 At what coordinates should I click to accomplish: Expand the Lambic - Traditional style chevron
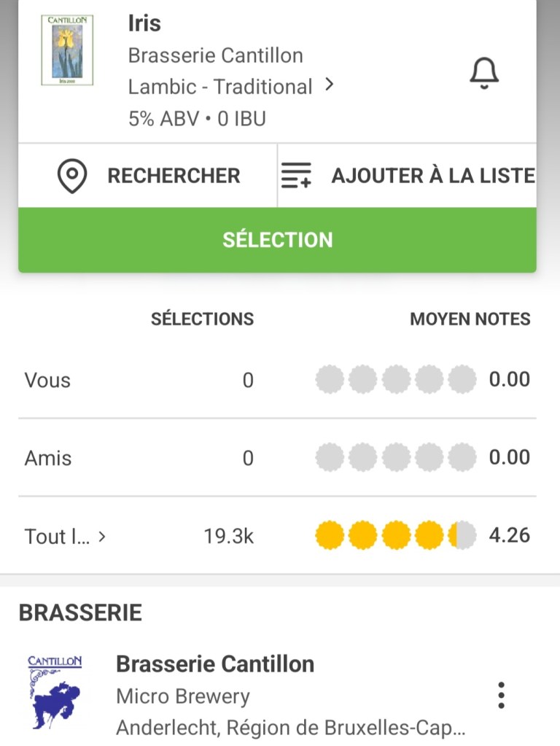330,85
